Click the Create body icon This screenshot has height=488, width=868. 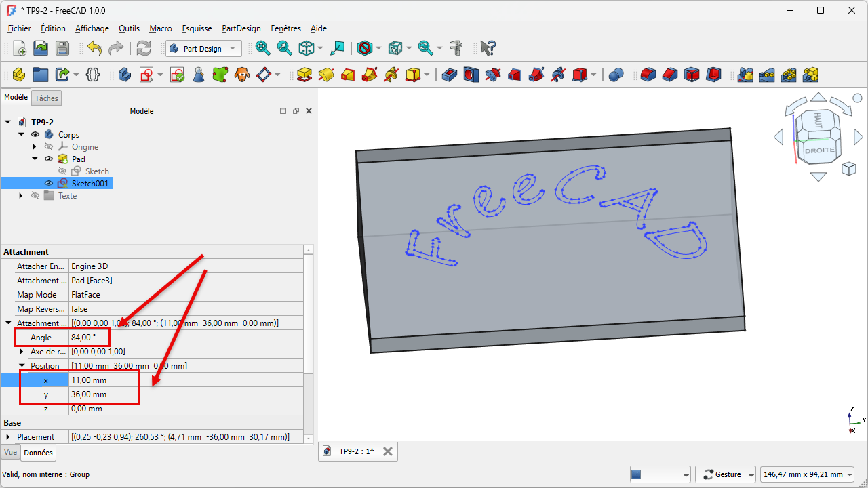coord(125,75)
